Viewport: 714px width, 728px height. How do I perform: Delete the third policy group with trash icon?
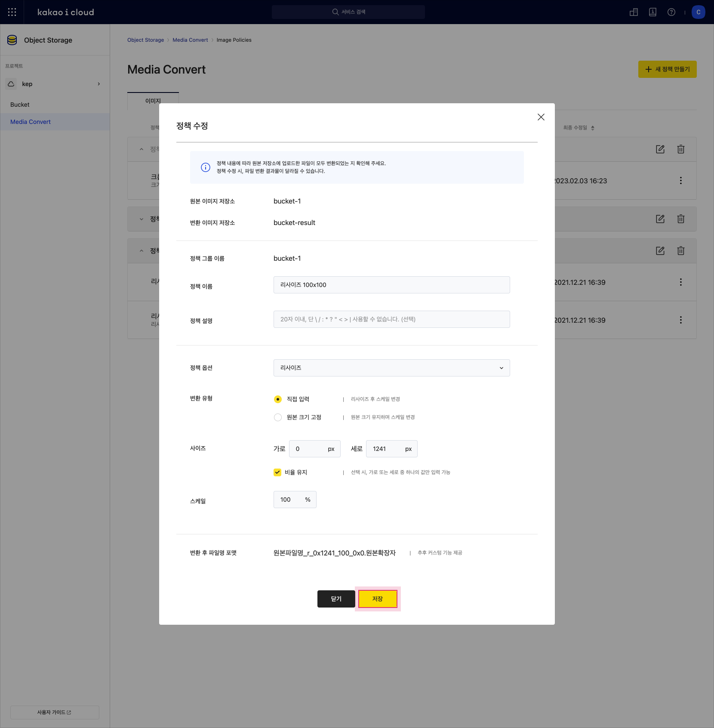tap(681, 251)
